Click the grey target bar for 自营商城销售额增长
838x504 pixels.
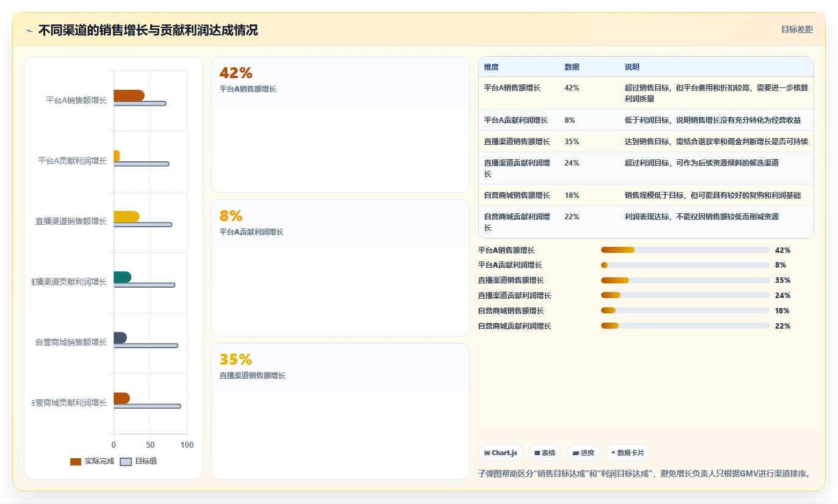[x=146, y=345]
